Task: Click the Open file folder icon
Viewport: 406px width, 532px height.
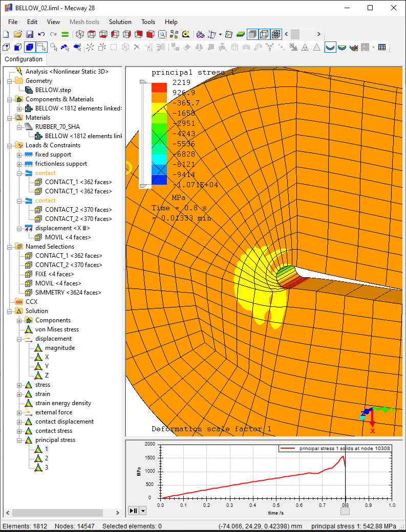Action: click(17, 34)
